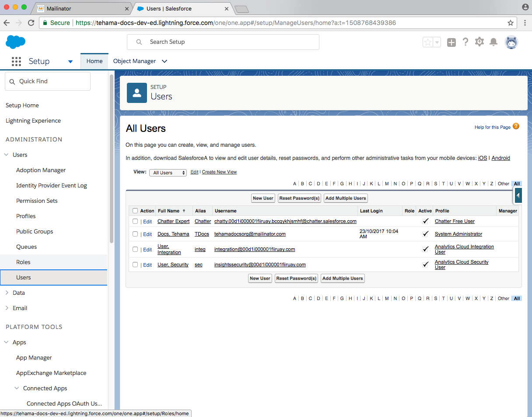Expand the Data section in sidebar

[7, 293]
